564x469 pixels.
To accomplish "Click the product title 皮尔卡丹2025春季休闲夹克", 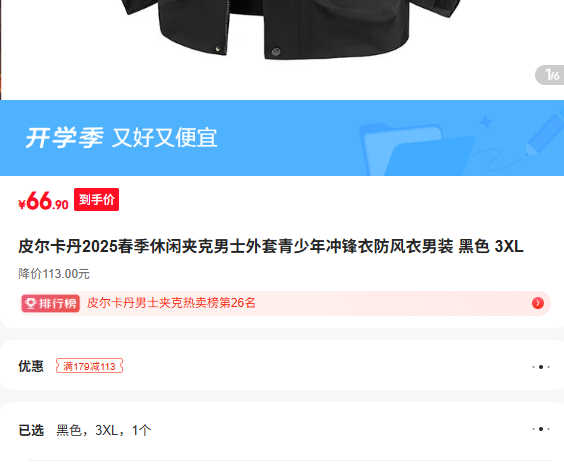I will [x=270, y=247].
